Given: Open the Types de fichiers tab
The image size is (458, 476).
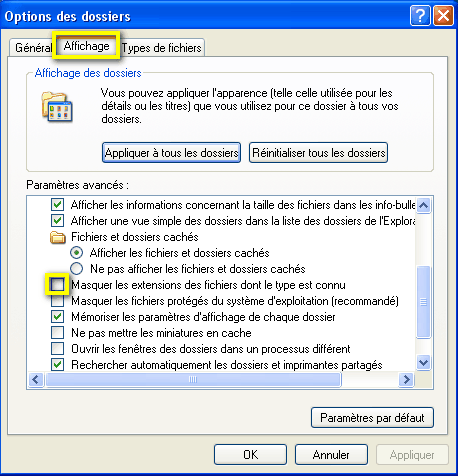Looking at the screenshot, I should click(x=162, y=48).
